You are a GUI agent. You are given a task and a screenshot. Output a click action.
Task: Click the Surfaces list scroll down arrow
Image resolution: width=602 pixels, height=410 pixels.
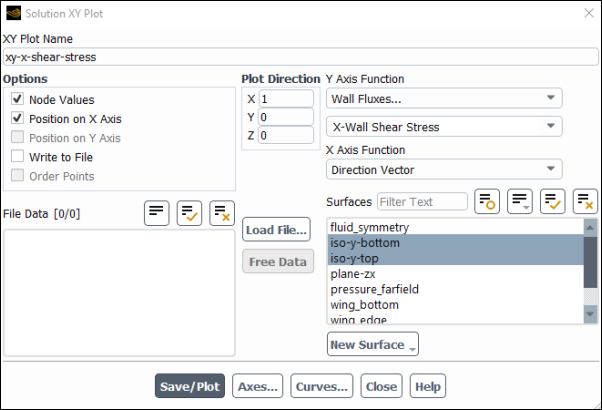coord(590,314)
